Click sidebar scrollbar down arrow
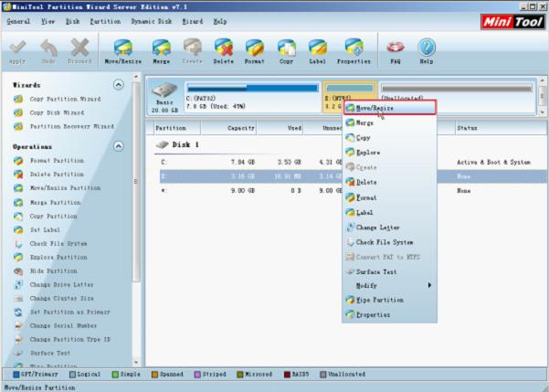549x392 pixels. 136,363
